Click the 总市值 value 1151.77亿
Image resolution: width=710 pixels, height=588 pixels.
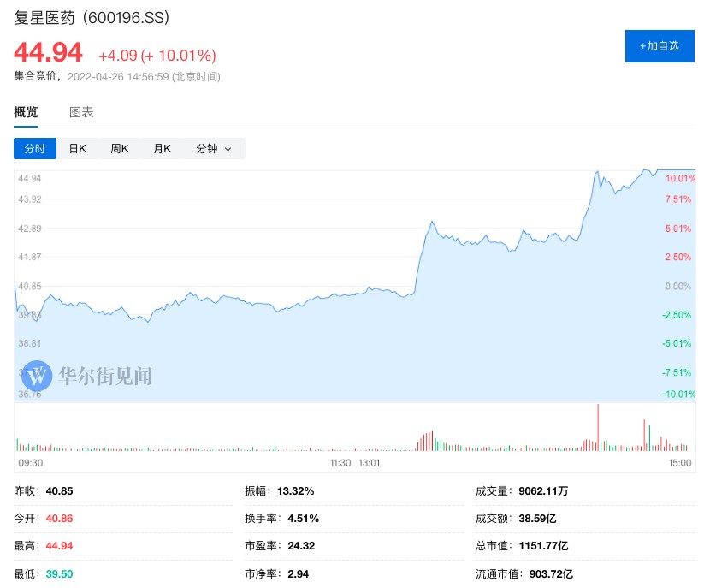(543, 546)
